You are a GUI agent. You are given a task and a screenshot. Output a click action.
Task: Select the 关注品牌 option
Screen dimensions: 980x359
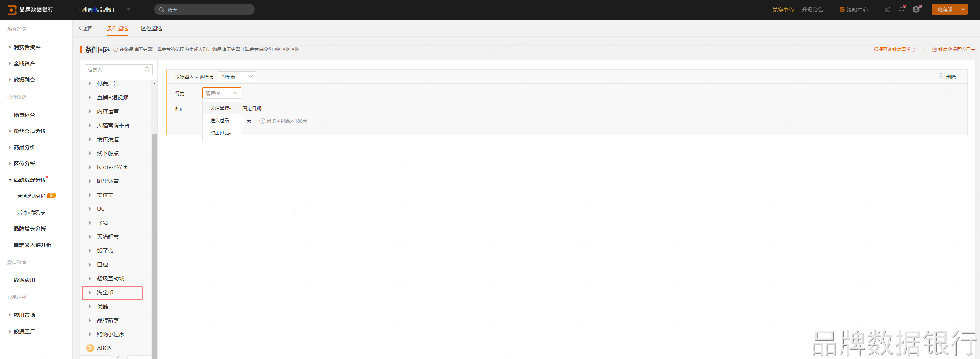coord(221,108)
